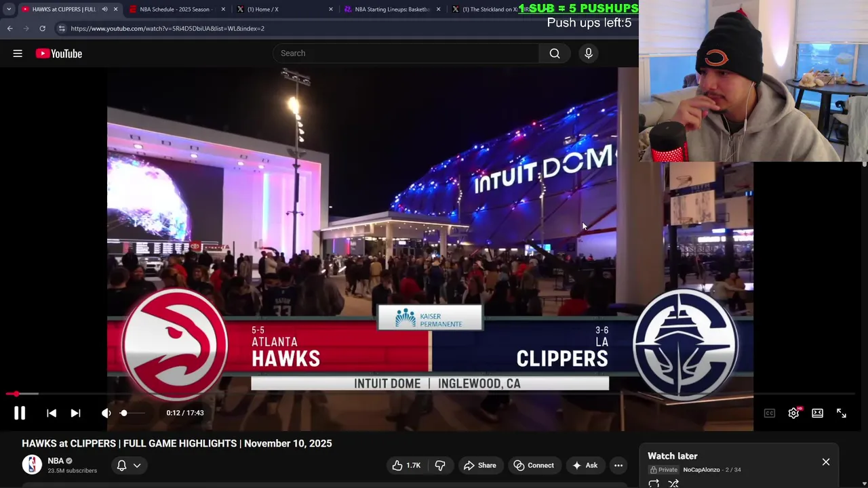Go back in browser history

click(x=9, y=28)
